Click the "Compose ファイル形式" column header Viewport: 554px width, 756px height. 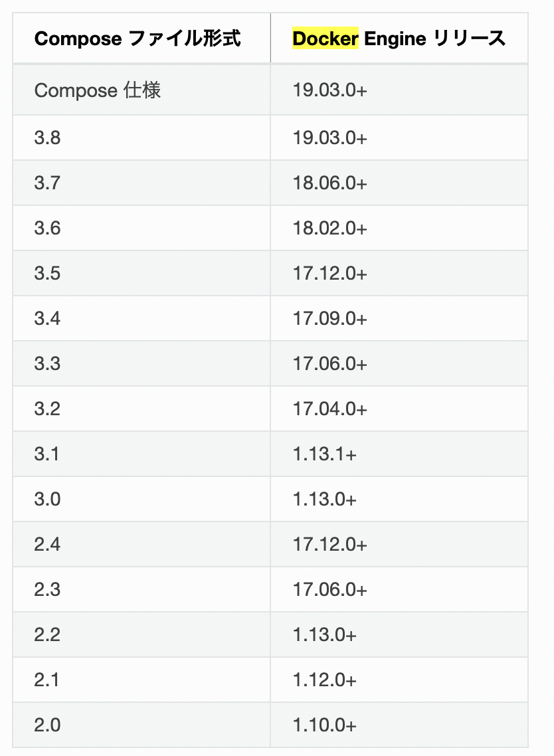138,39
